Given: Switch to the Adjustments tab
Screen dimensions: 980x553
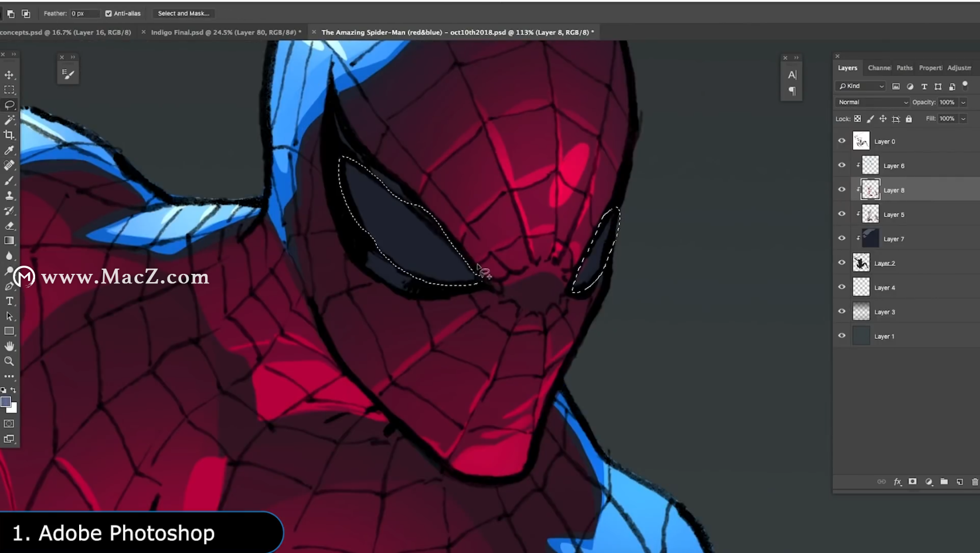Looking at the screenshot, I should pos(959,68).
